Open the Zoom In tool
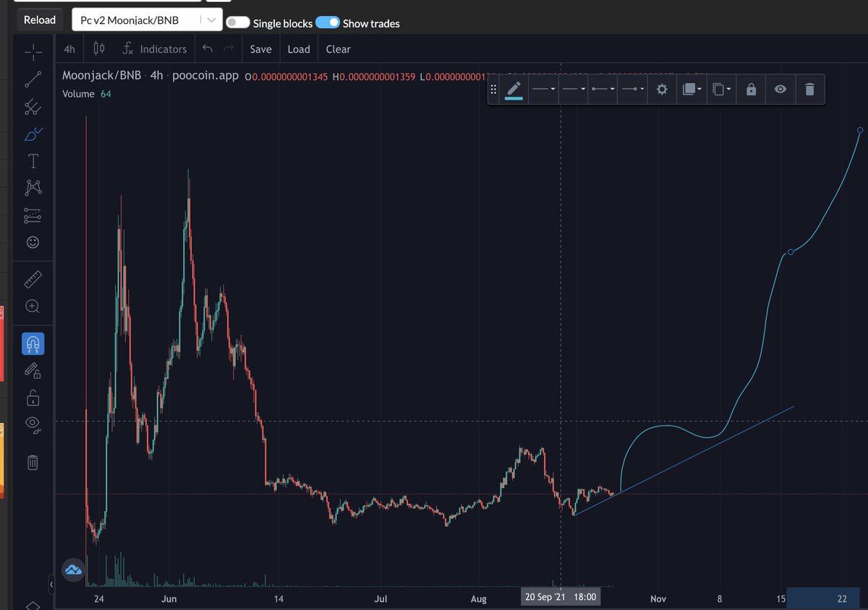This screenshot has width=868, height=610. (33, 306)
